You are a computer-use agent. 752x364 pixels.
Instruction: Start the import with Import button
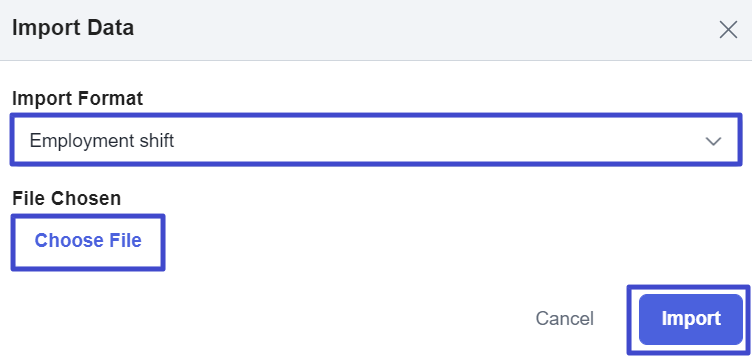click(x=691, y=319)
